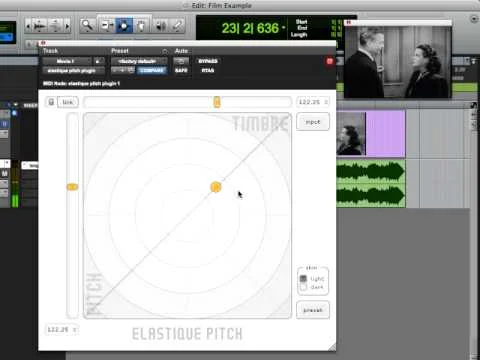The image size is (480, 360).
Task: Click the main counter display 23|2|636
Action: [x=250, y=28]
